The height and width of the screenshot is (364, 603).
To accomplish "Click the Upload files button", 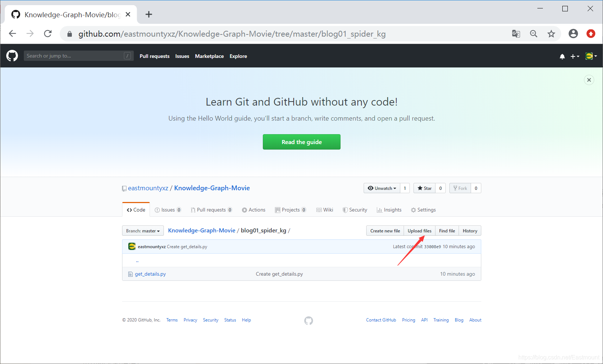I will [x=419, y=231].
